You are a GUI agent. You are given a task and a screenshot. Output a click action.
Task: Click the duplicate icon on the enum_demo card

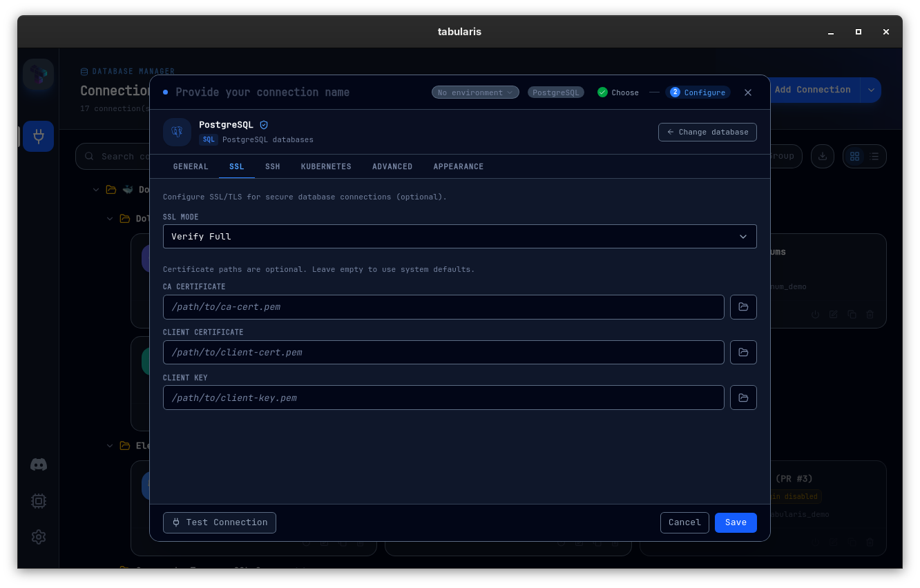852,314
